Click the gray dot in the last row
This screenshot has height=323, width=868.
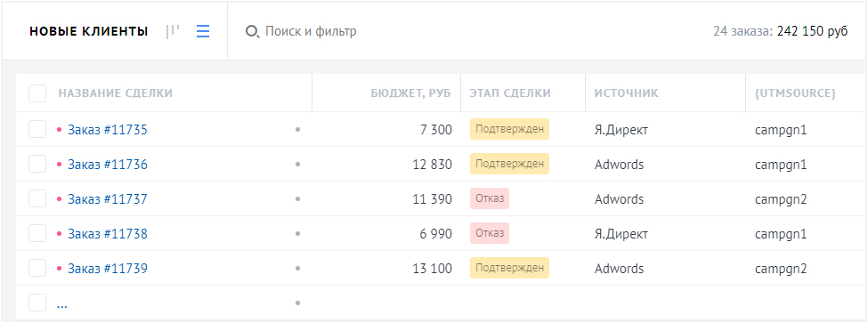click(x=298, y=303)
